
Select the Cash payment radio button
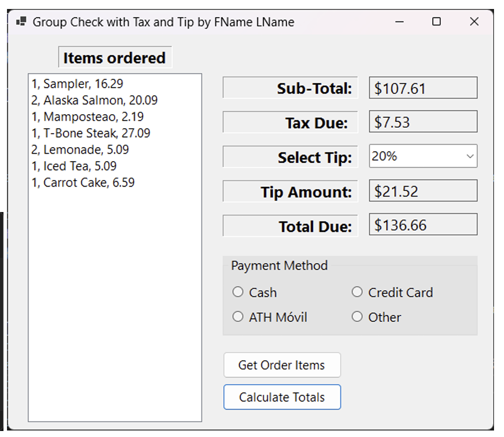[238, 292]
